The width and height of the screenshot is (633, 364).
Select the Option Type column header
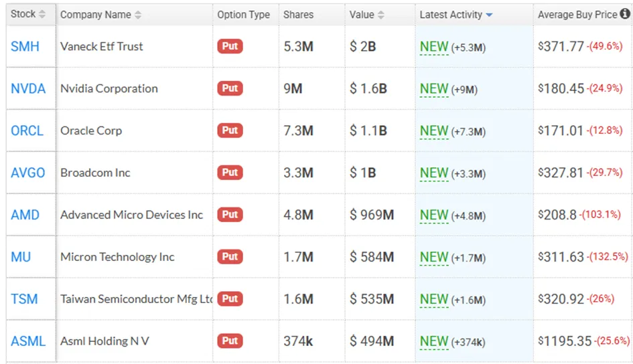(243, 15)
